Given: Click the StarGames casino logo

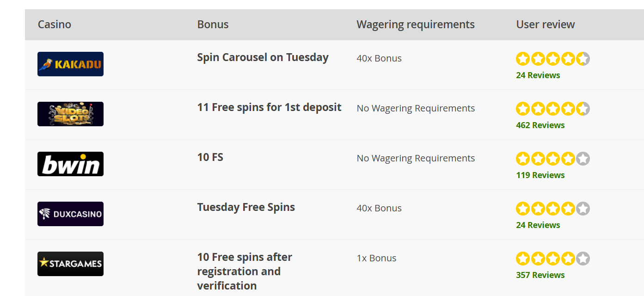Looking at the screenshot, I should [x=70, y=264].
